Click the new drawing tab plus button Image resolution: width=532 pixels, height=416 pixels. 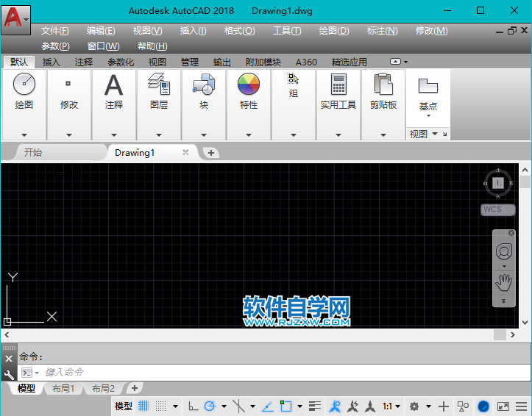pos(211,153)
